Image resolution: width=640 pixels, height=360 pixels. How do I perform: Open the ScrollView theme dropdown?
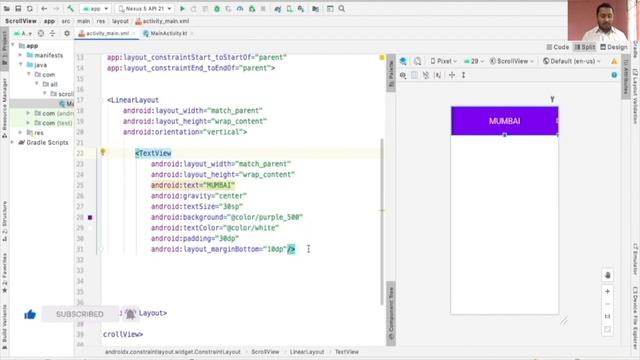512,61
